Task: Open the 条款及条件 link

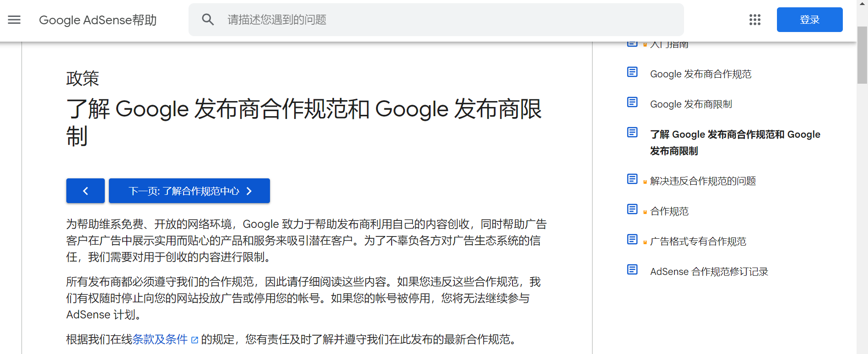Action: [160, 339]
